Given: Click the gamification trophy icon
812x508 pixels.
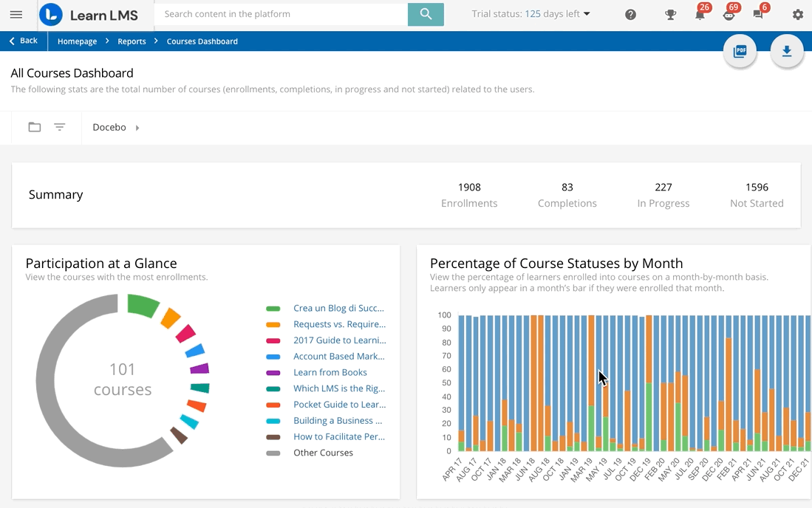Looking at the screenshot, I should click(670, 15).
